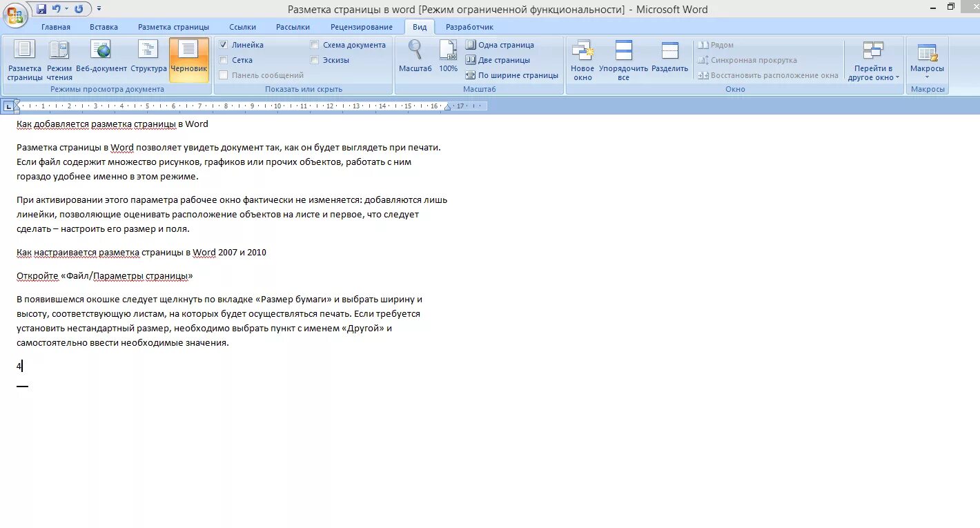Open the Макросы dropdown
The width and height of the screenshot is (980, 528).
pyautogui.click(x=927, y=61)
